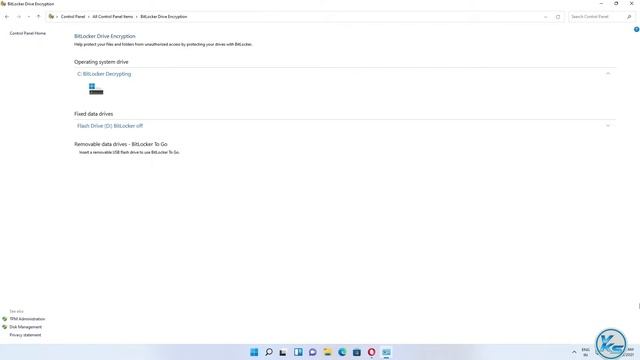Open the Control Panel breadcrumb
This screenshot has width=640, height=360.
click(x=73, y=17)
